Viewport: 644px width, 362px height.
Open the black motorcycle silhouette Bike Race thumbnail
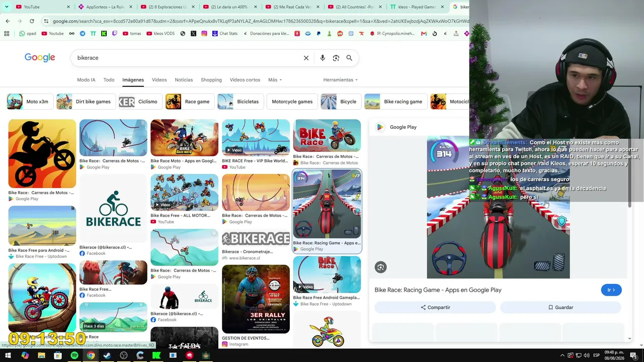pyautogui.click(x=42, y=153)
